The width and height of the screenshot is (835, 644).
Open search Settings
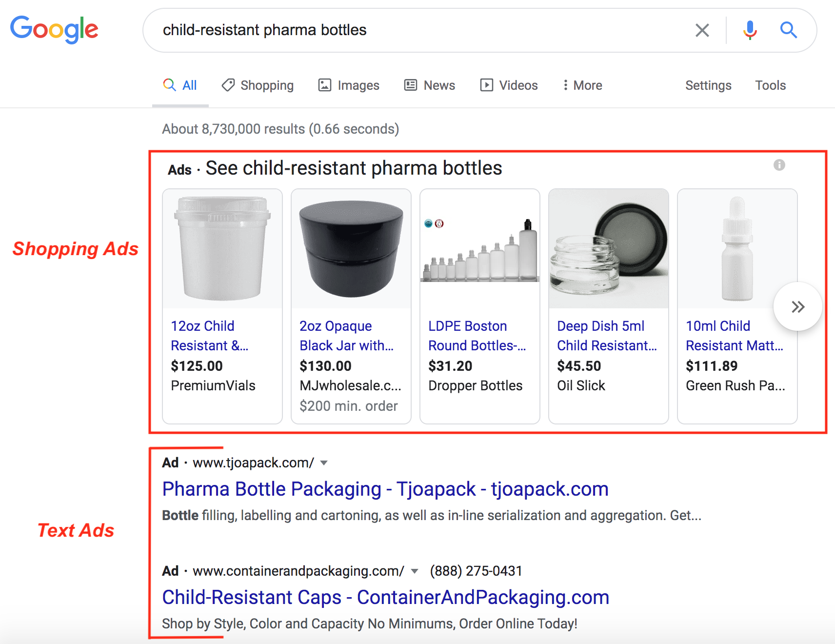[x=708, y=85]
